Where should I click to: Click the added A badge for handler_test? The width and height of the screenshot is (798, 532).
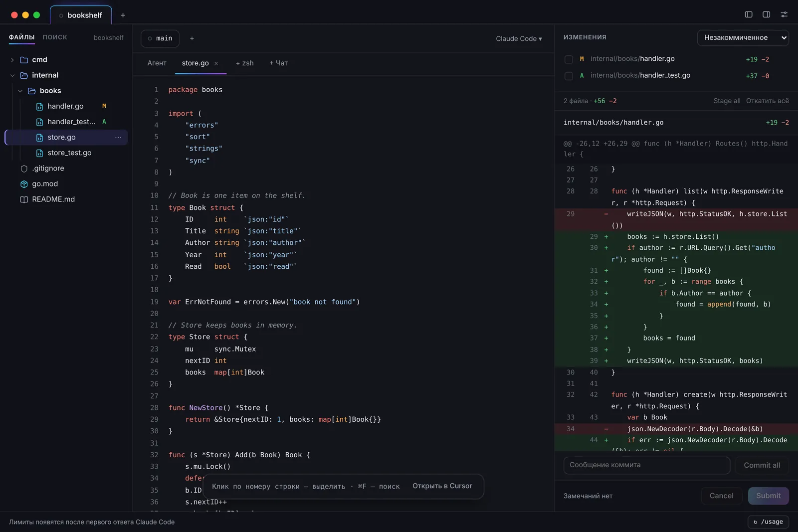pos(104,122)
